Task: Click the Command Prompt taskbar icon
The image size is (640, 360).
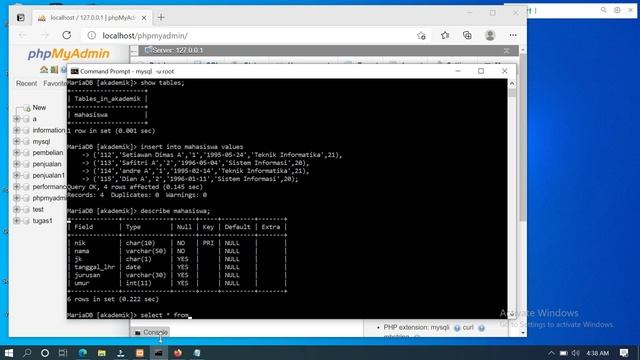Action: click(x=158, y=353)
